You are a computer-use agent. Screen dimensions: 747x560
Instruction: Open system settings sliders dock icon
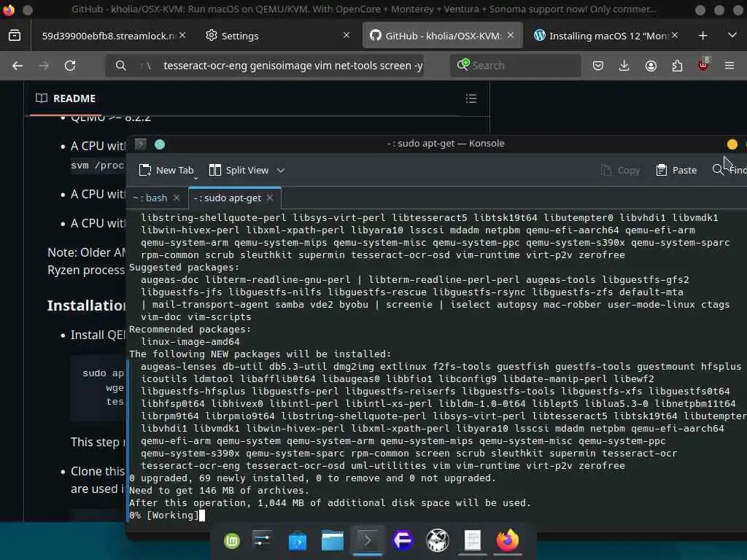263,540
